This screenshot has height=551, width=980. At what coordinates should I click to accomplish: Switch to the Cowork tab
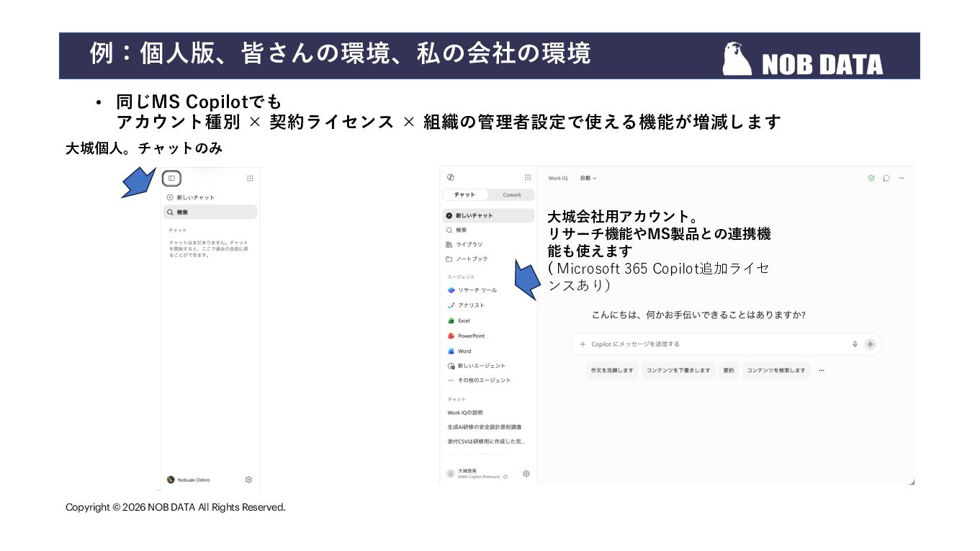coord(512,194)
